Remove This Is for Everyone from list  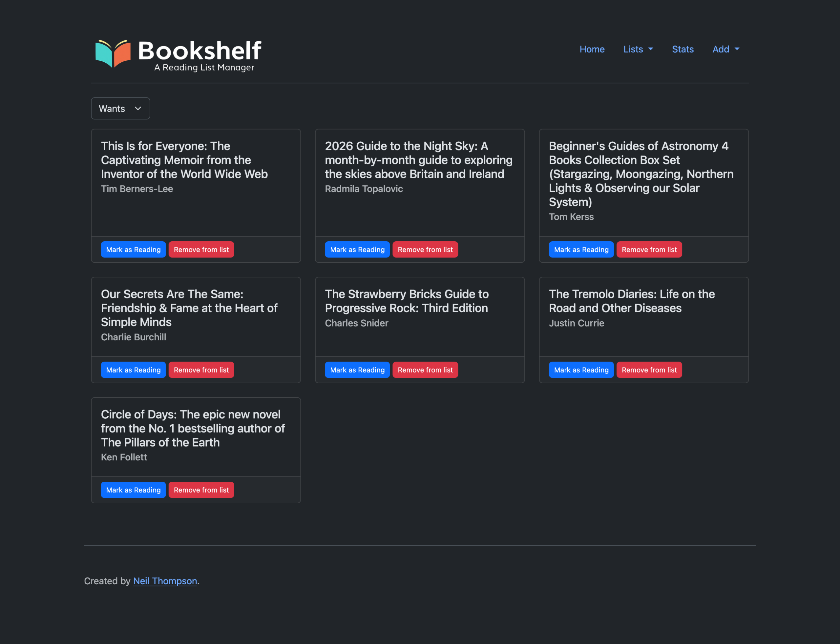click(201, 250)
